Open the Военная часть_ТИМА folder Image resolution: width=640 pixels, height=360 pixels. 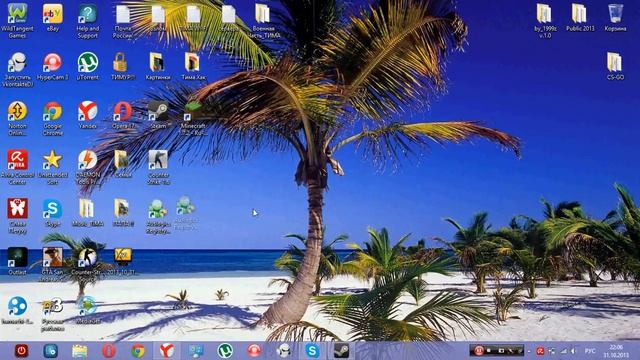click(264, 21)
